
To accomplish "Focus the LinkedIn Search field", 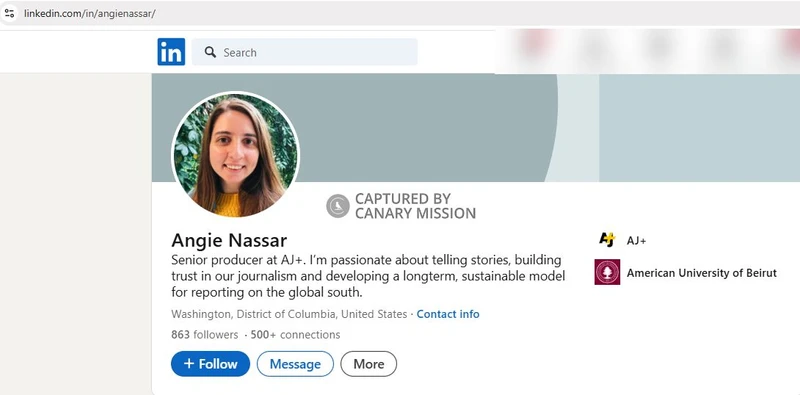I will (x=305, y=52).
